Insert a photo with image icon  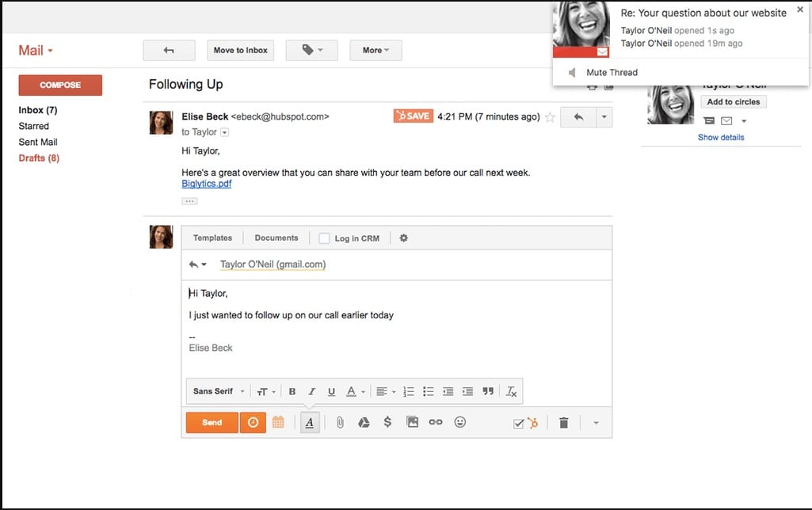[x=412, y=422]
